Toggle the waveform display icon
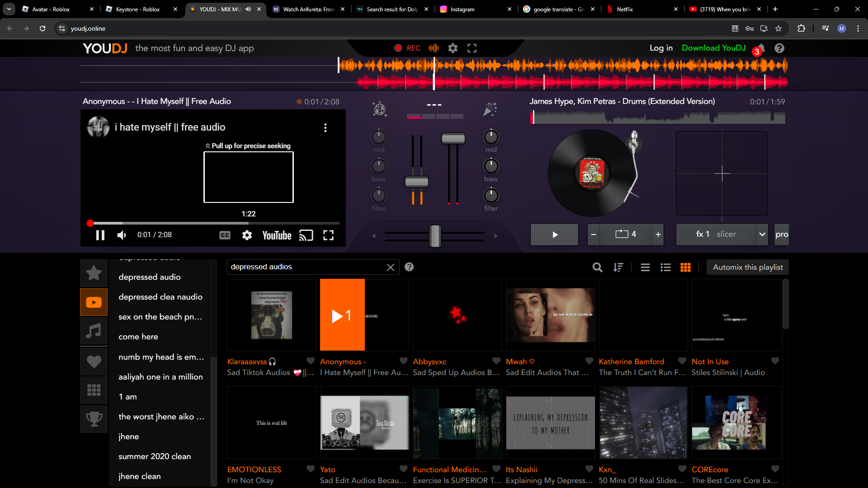 (x=434, y=48)
